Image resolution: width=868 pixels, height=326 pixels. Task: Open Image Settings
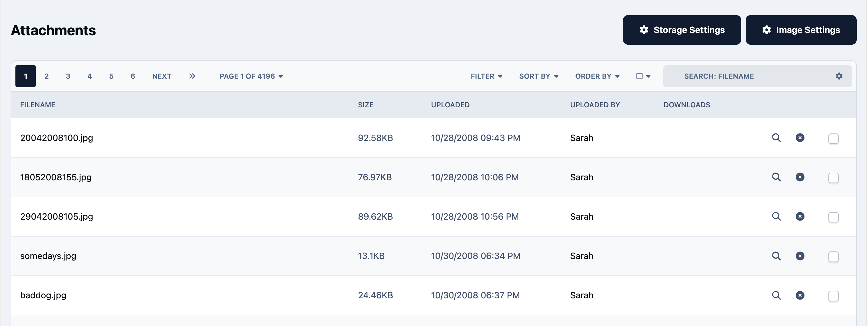click(801, 30)
